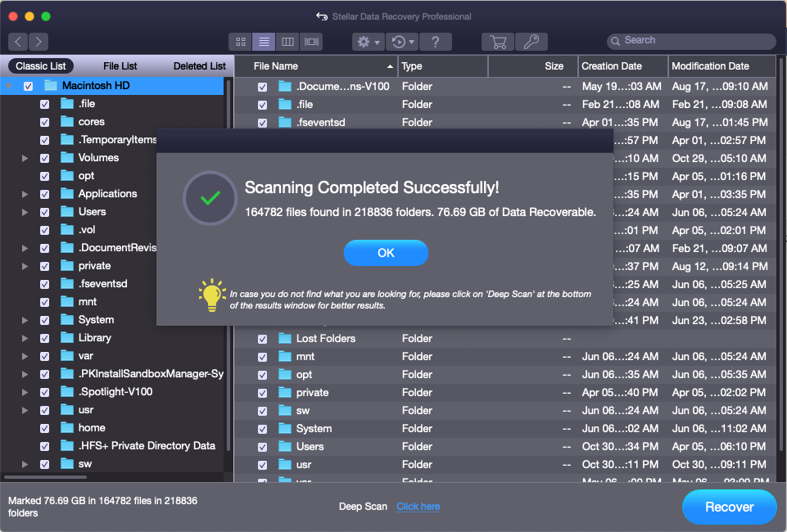Screen dimensions: 787x532
Task: Select .PKInstallSandboxManager-Sy tree item
Action: [x=151, y=373]
